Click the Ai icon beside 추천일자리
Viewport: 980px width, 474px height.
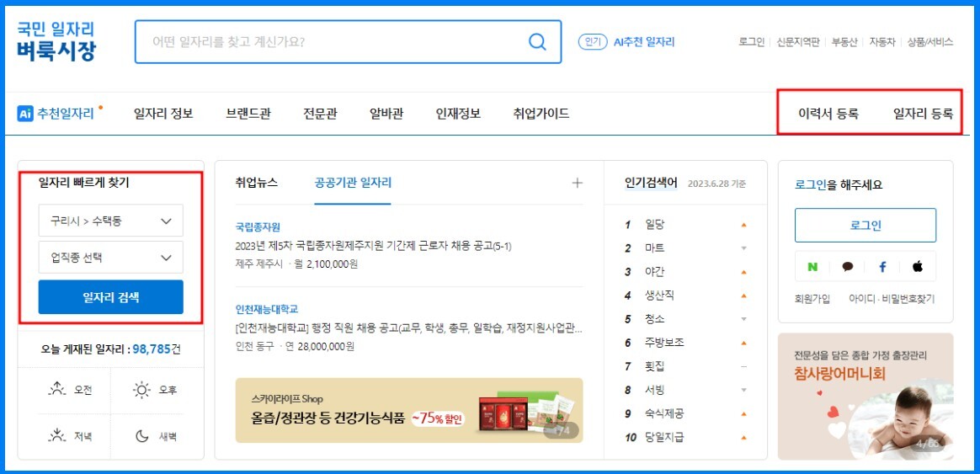pyautogui.click(x=25, y=114)
